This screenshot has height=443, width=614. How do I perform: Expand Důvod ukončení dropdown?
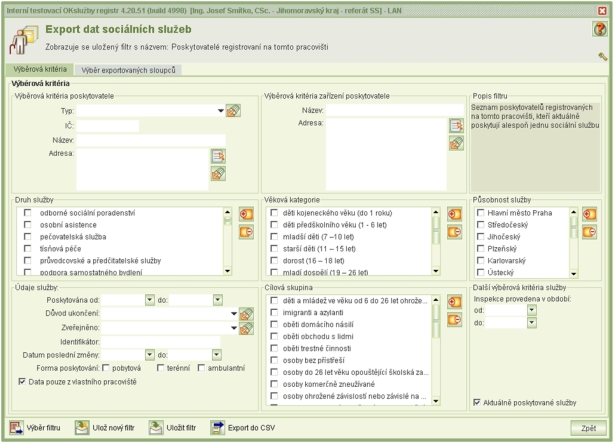pos(234,314)
